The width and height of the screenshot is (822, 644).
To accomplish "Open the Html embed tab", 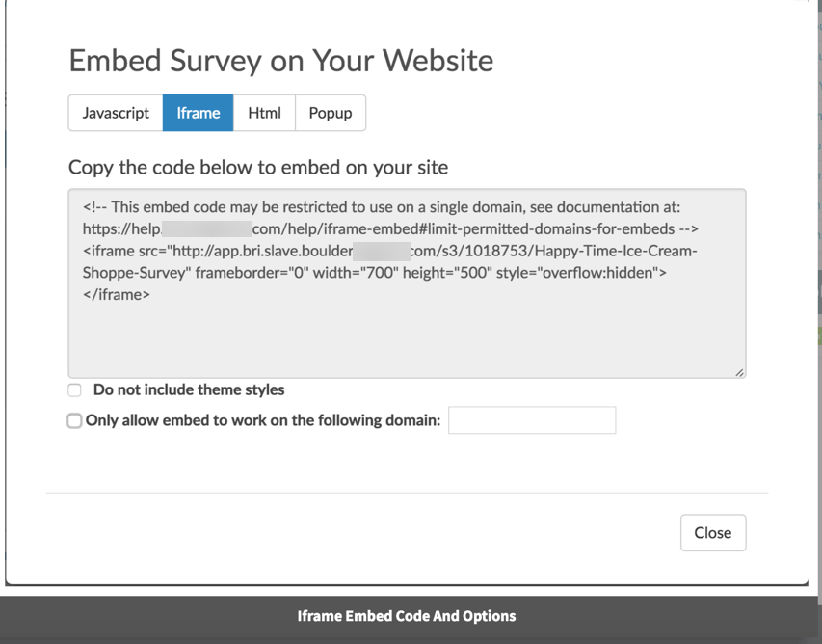I will [x=264, y=113].
